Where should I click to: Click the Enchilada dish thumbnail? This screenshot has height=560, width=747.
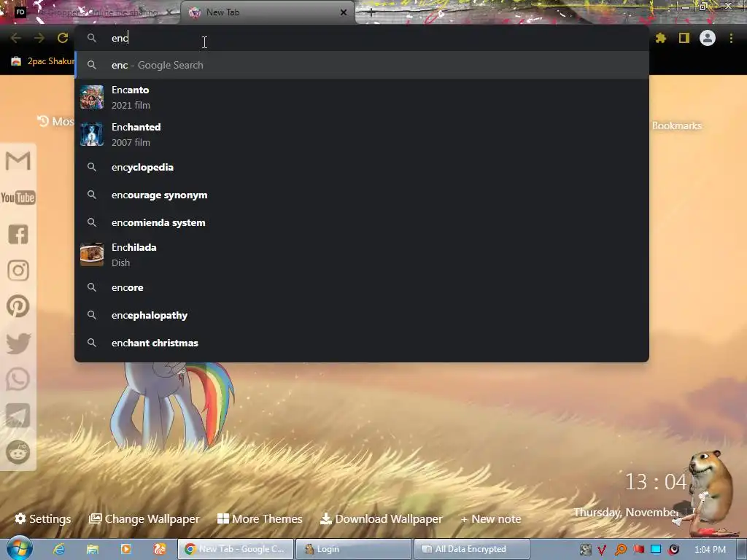coord(92,254)
